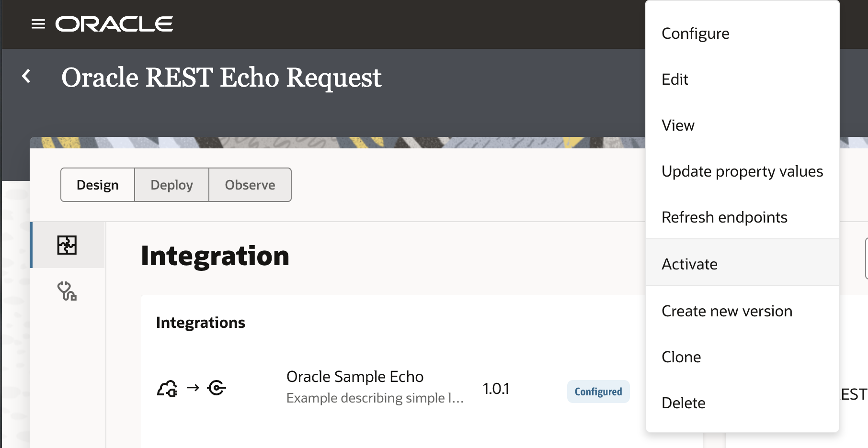
Task: Click the target endpoint icon after the arrow
Action: tap(217, 388)
